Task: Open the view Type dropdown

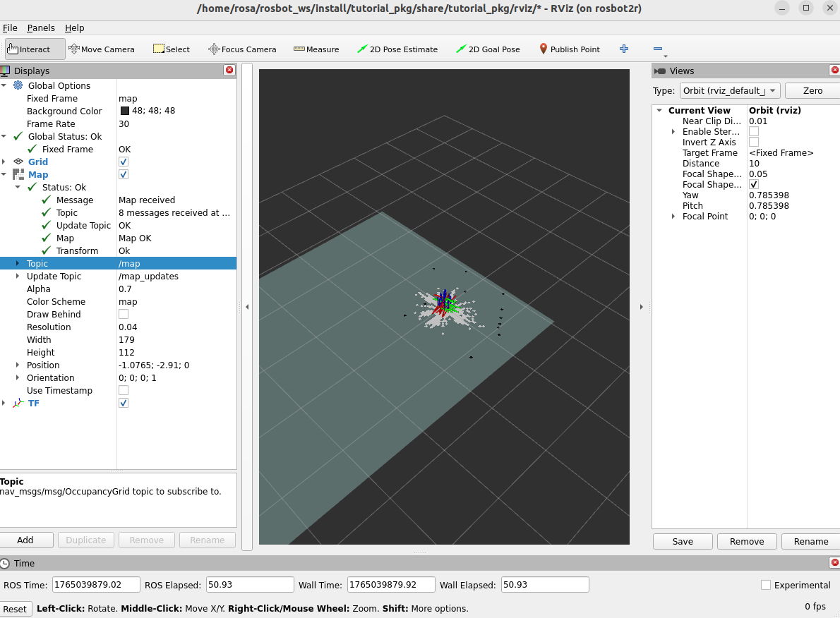Action: coord(730,90)
